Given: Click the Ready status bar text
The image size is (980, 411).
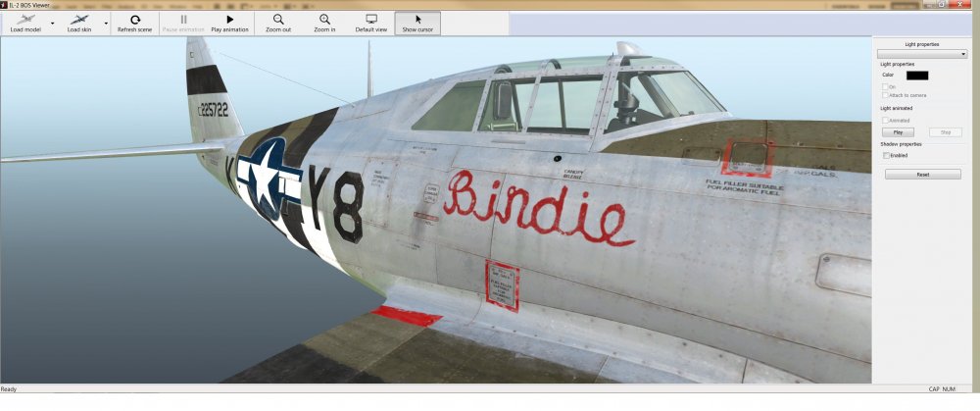Looking at the screenshot, I should (x=9, y=389).
